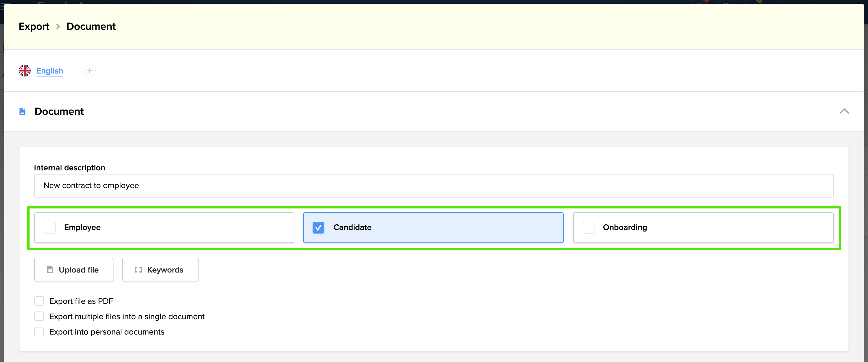Go to Export in the breadcrumb

coord(34,27)
